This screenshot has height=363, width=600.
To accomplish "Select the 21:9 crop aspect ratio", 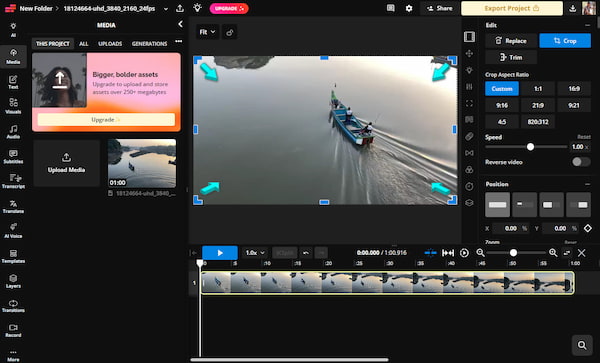I will point(538,105).
